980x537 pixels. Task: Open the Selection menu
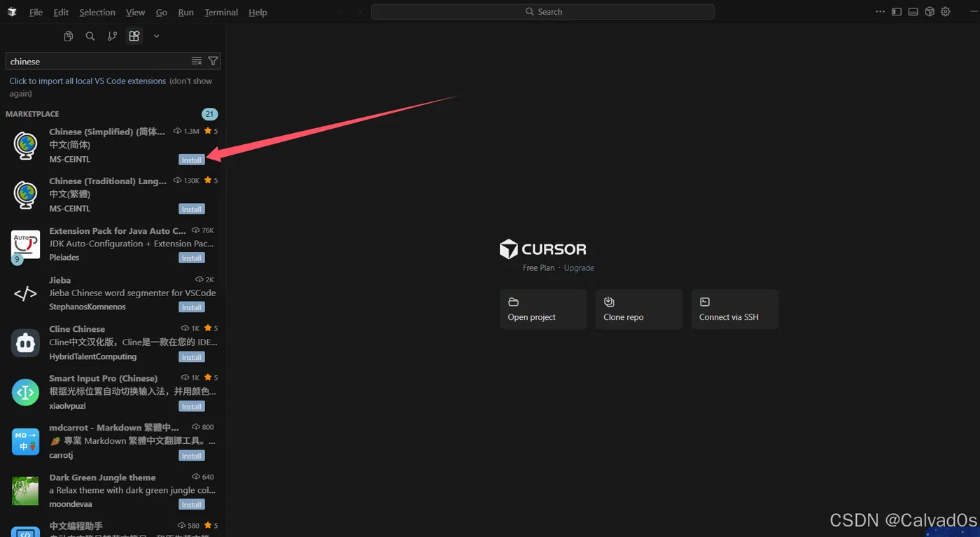pyautogui.click(x=97, y=12)
